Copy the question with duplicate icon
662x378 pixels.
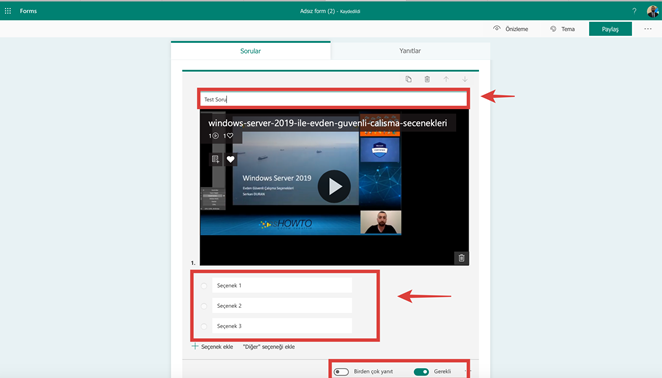[408, 79]
